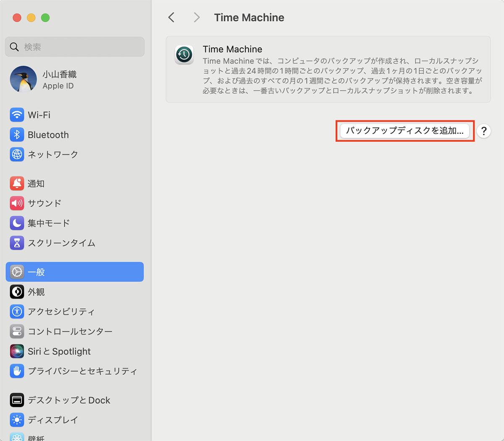The height and width of the screenshot is (441, 504).
Task: Select Bluetooth in the sidebar
Action: 75,135
